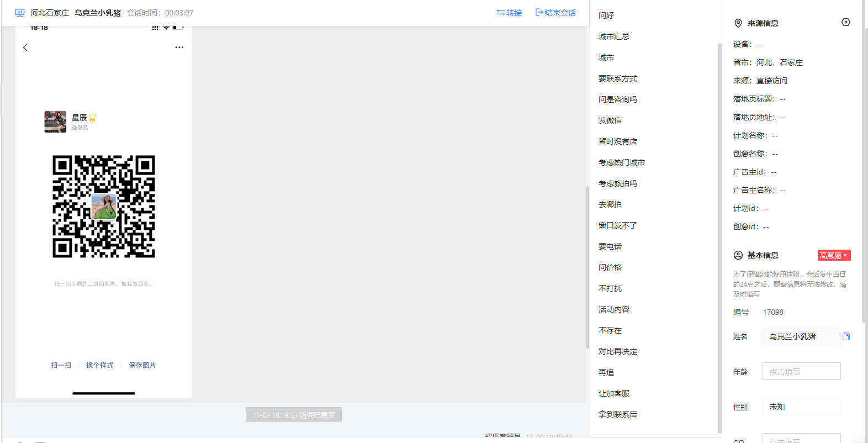
Task: Click the 11-09 访客已离开 system message
Action: (x=294, y=415)
